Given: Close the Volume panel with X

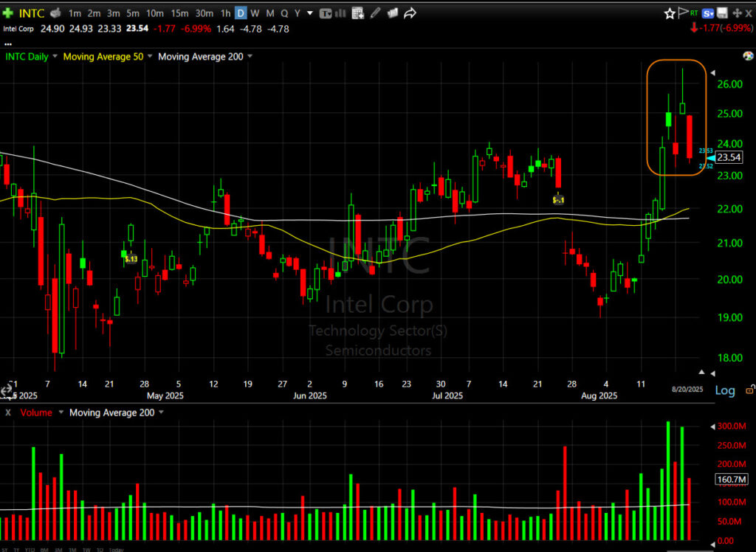Looking at the screenshot, I should click(8, 413).
